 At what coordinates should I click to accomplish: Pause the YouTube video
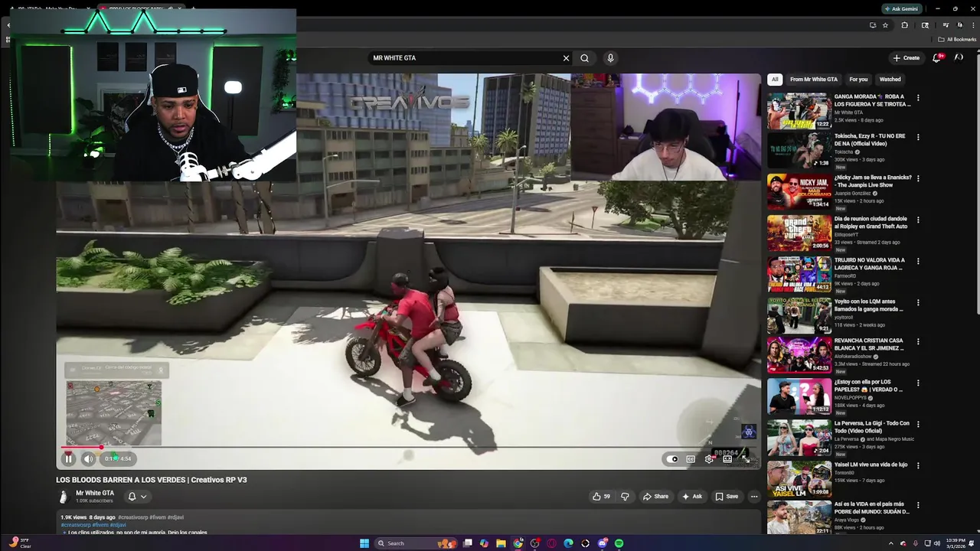tap(68, 458)
